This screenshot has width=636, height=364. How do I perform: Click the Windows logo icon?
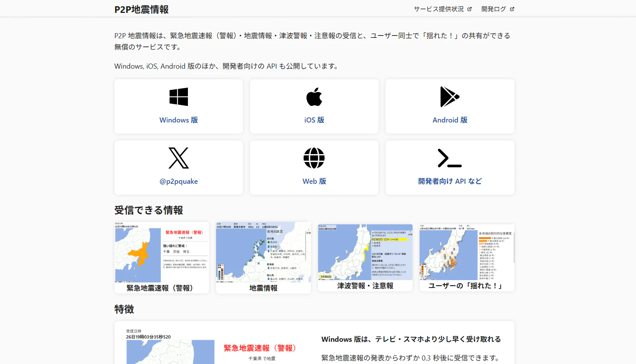click(x=179, y=97)
